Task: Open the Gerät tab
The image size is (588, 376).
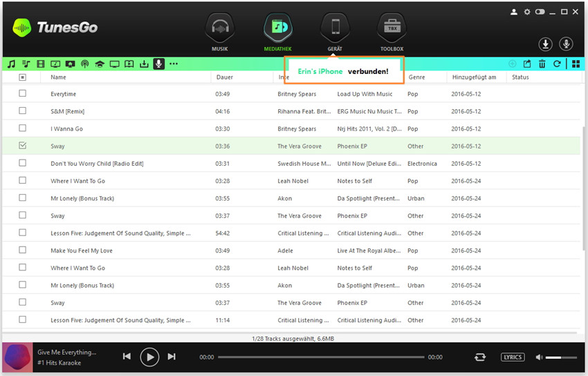Action: coord(335,33)
